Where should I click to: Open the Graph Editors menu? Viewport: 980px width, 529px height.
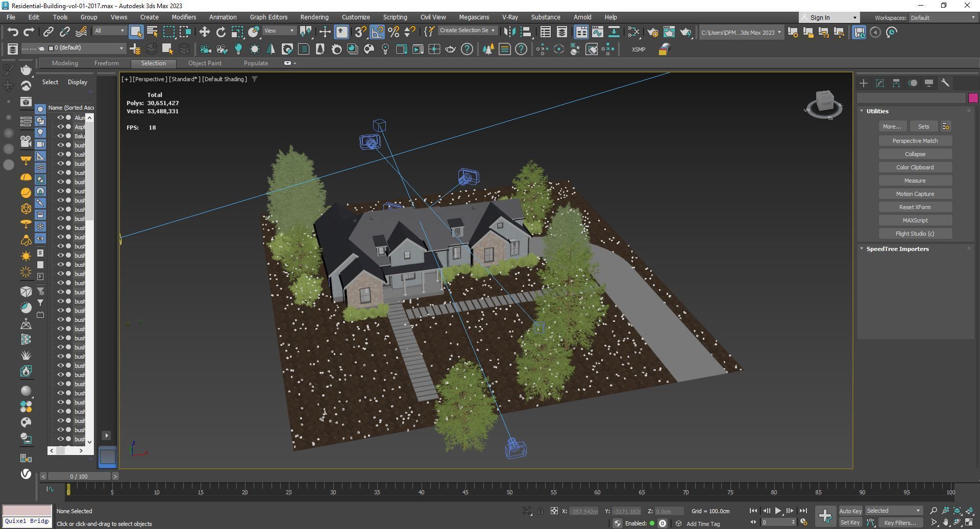click(268, 17)
